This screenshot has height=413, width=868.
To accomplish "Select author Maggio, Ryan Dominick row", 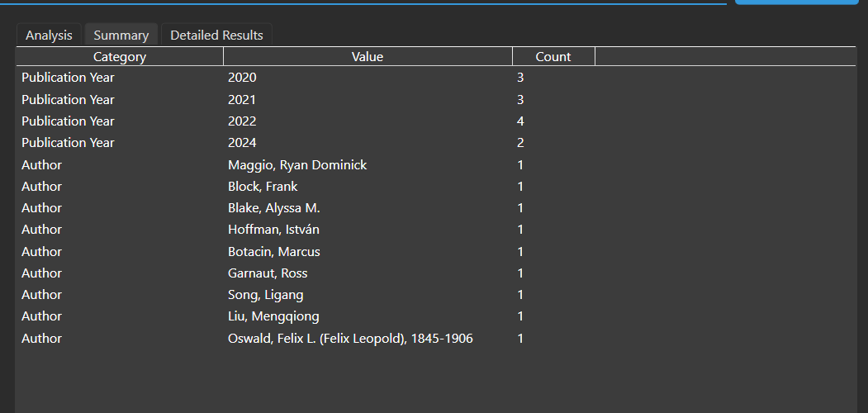I will [x=297, y=165].
